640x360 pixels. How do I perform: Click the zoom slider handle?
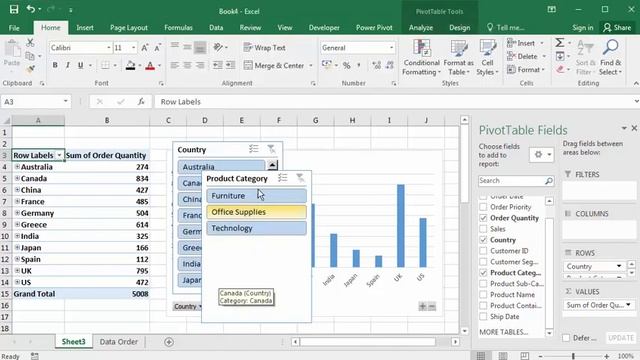(x=573, y=356)
